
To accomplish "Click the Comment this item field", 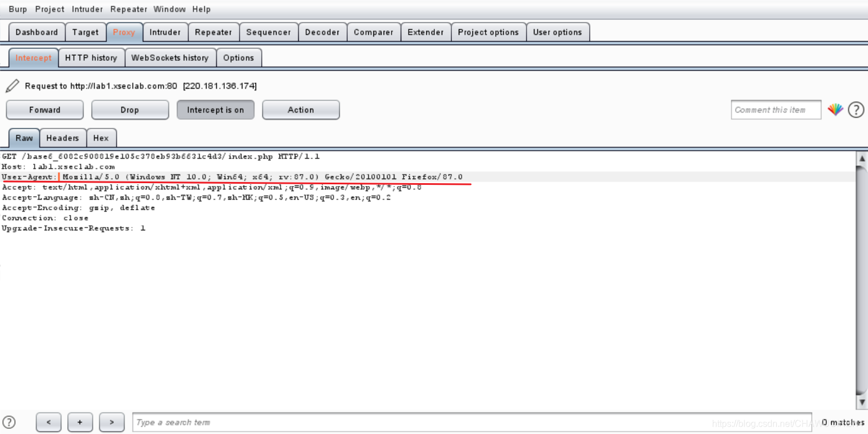I will 776,110.
